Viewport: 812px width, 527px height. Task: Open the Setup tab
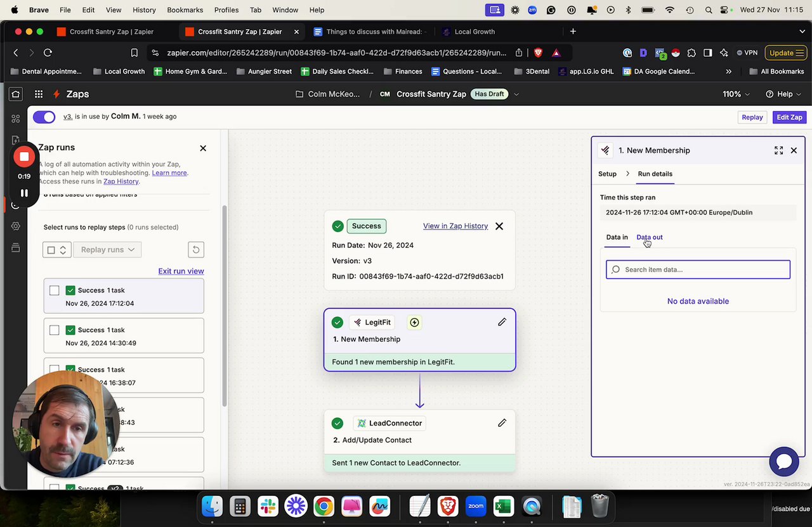point(607,174)
